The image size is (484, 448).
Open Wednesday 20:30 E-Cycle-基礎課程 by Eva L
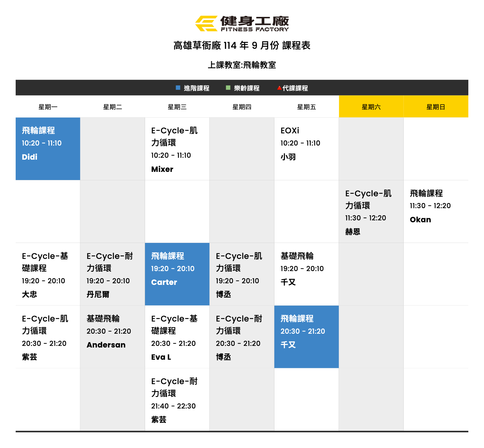177,337
